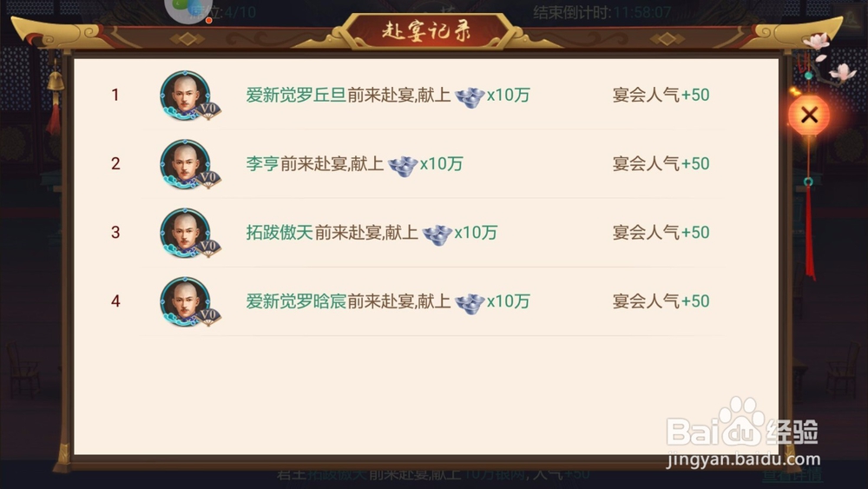This screenshot has width=868, height=489.
Task: Click silver ingot icon in first record
Action: pyautogui.click(x=470, y=97)
